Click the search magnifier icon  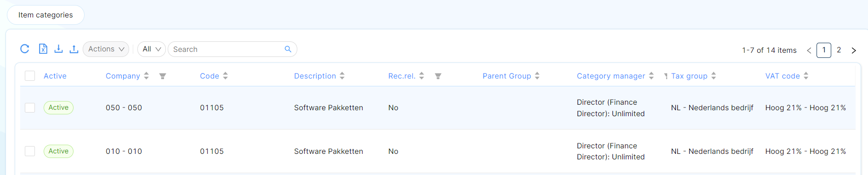[288, 49]
